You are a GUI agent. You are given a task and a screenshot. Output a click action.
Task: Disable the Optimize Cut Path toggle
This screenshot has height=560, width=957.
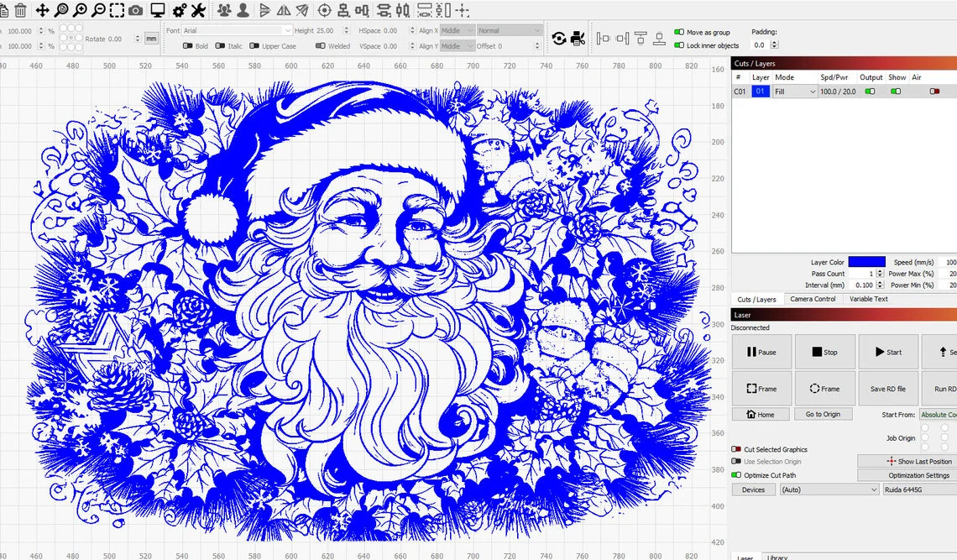(x=736, y=475)
